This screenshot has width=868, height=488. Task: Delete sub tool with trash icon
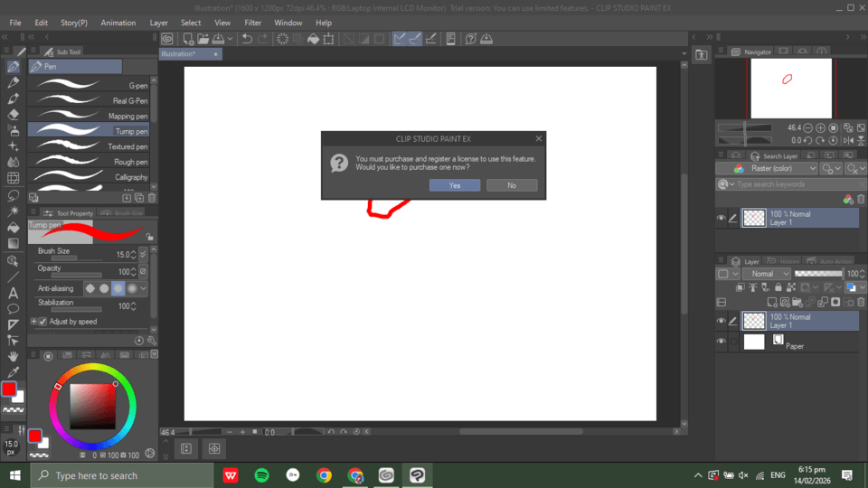tap(152, 198)
